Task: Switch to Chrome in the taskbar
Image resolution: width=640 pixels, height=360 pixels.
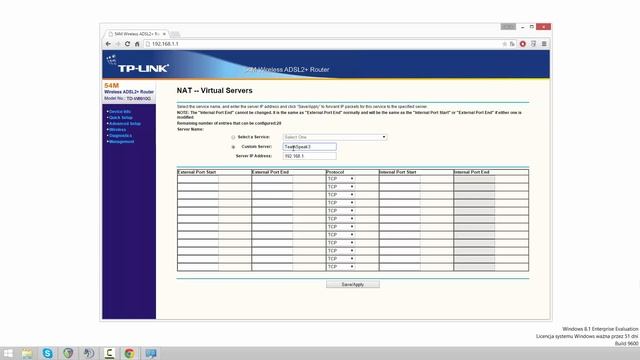Action: [129, 353]
